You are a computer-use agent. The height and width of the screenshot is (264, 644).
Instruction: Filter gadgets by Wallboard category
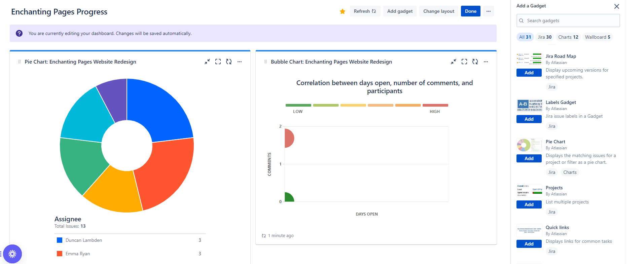[597, 37]
